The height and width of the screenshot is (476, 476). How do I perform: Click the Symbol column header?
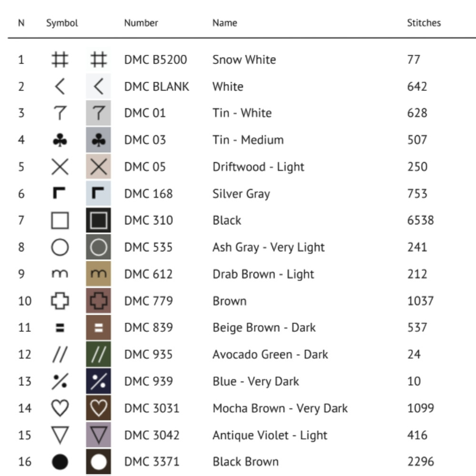point(62,23)
